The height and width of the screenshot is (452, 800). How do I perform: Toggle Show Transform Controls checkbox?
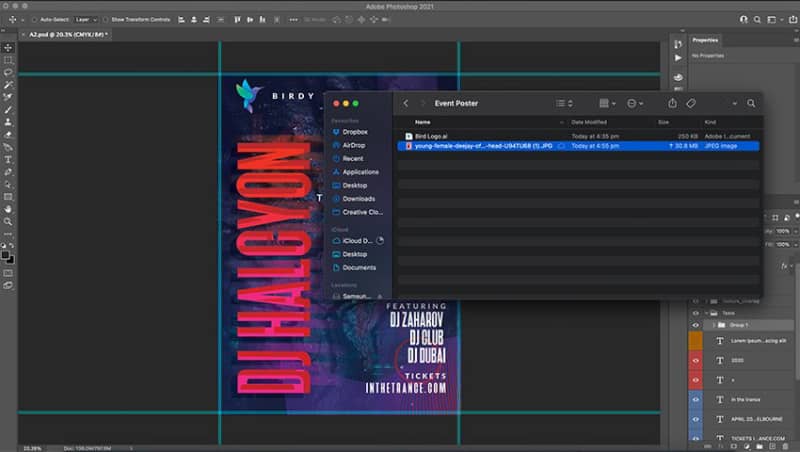pyautogui.click(x=106, y=20)
